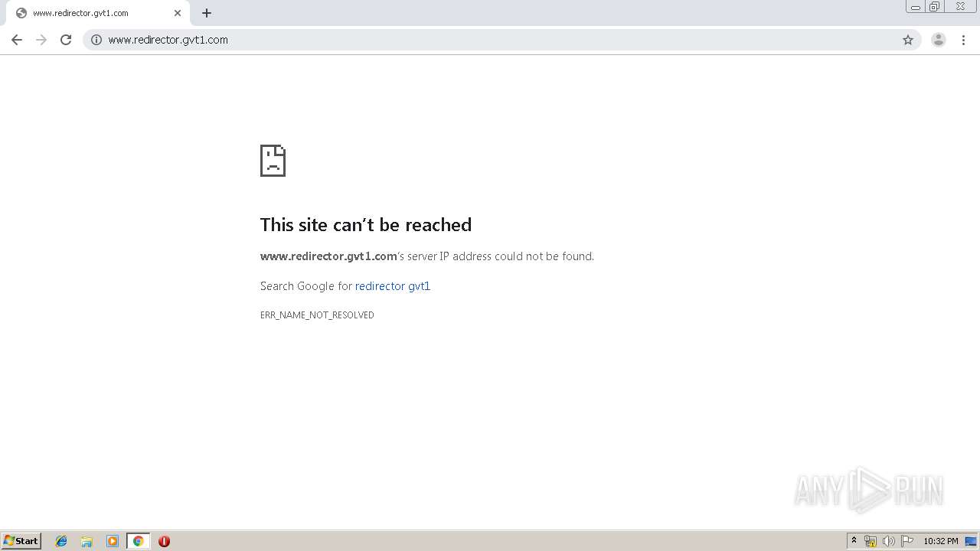Open a new tab with plus button
980x551 pixels.
pos(207,13)
